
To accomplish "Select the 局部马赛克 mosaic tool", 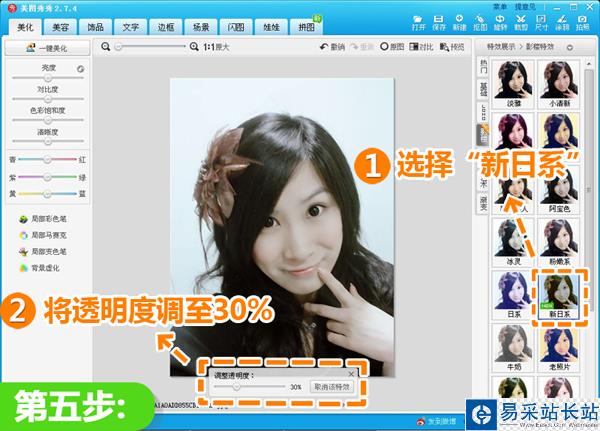I will [x=43, y=235].
